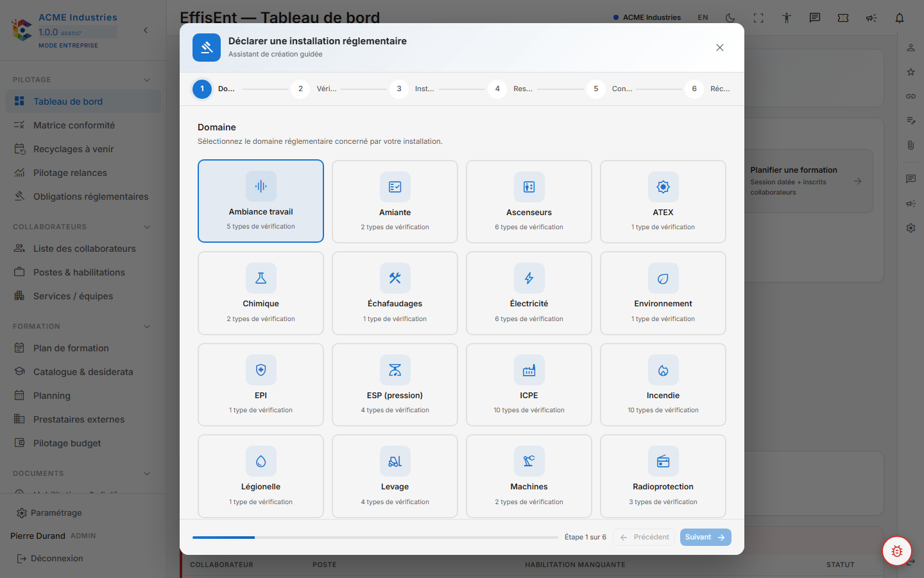Collapse the sidebar with the chevron
924x578 pixels.
pyautogui.click(x=146, y=30)
